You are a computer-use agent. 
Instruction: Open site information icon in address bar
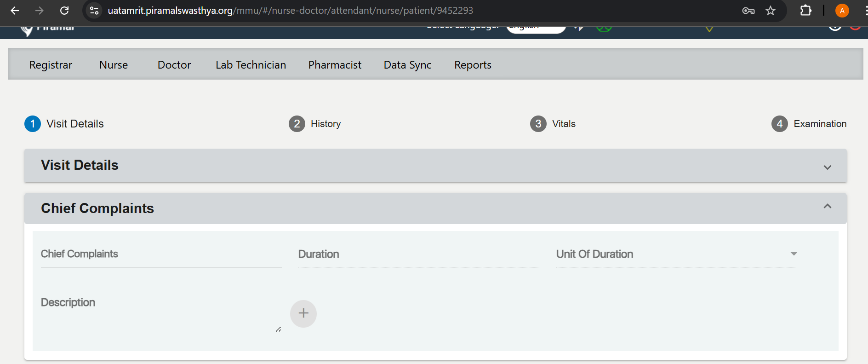coord(94,11)
